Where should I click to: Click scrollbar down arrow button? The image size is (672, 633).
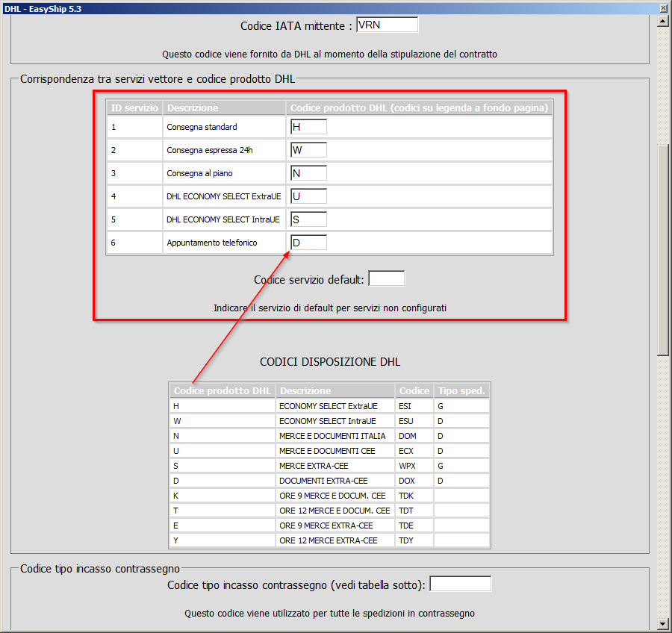point(663,623)
